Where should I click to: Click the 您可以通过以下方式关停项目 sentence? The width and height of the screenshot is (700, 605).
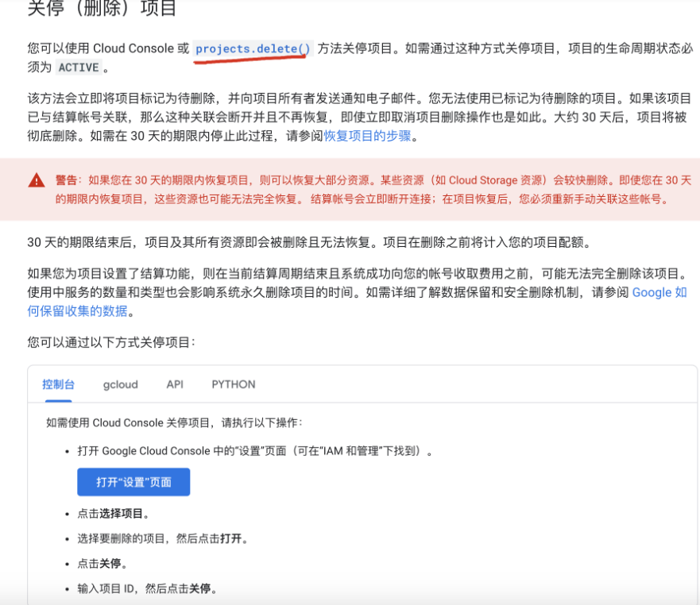pyautogui.click(x=110, y=342)
